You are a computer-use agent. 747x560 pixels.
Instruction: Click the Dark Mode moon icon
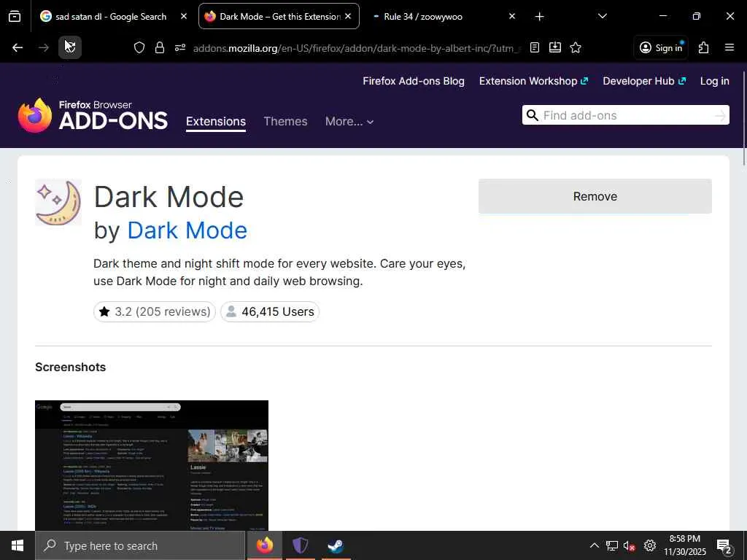(58, 202)
